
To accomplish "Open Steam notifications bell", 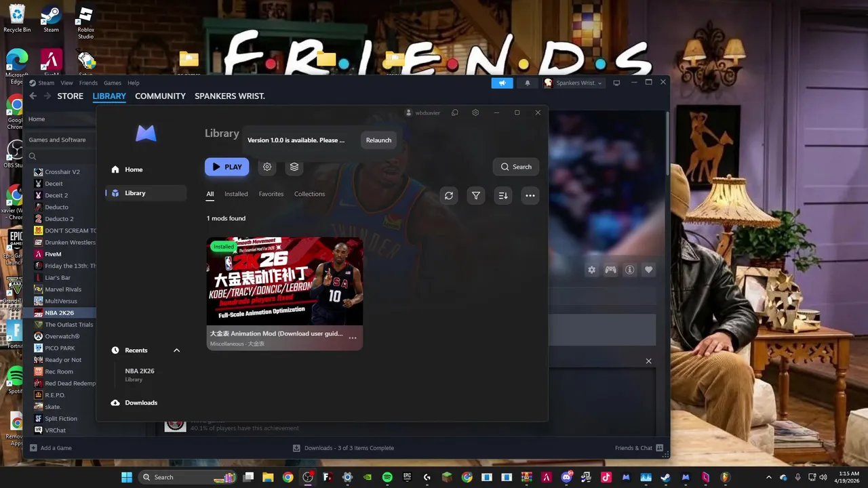I will pyautogui.click(x=528, y=83).
